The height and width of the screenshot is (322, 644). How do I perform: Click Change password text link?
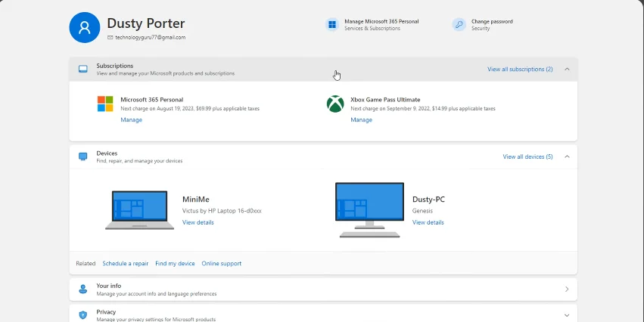tap(492, 21)
